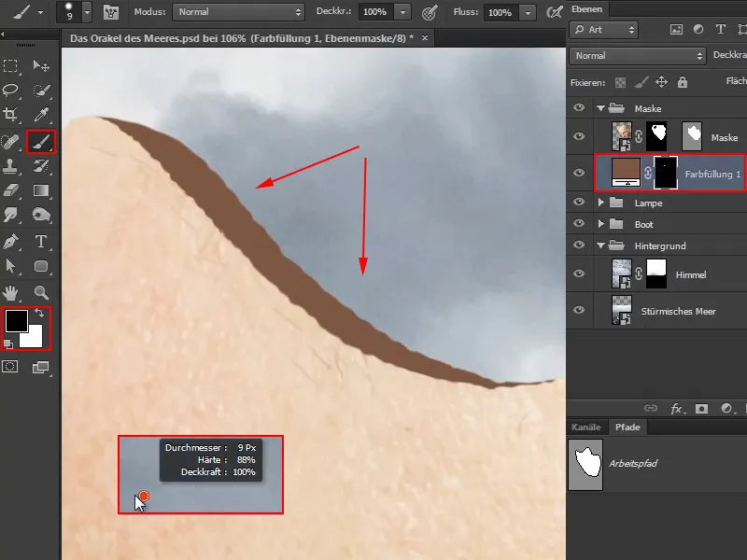Select the Eyedropper tool
The image size is (747, 560).
click(x=41, y=114)
